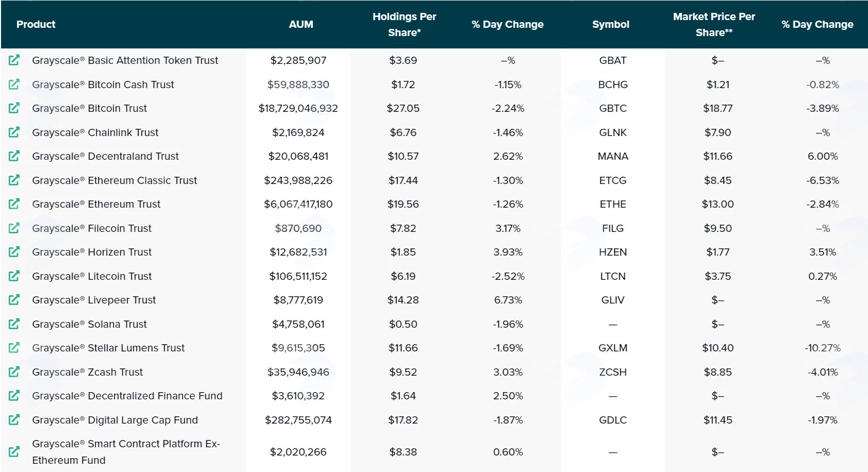
Task: Open external link icon for Chainlink Trust
Action: 14,132
